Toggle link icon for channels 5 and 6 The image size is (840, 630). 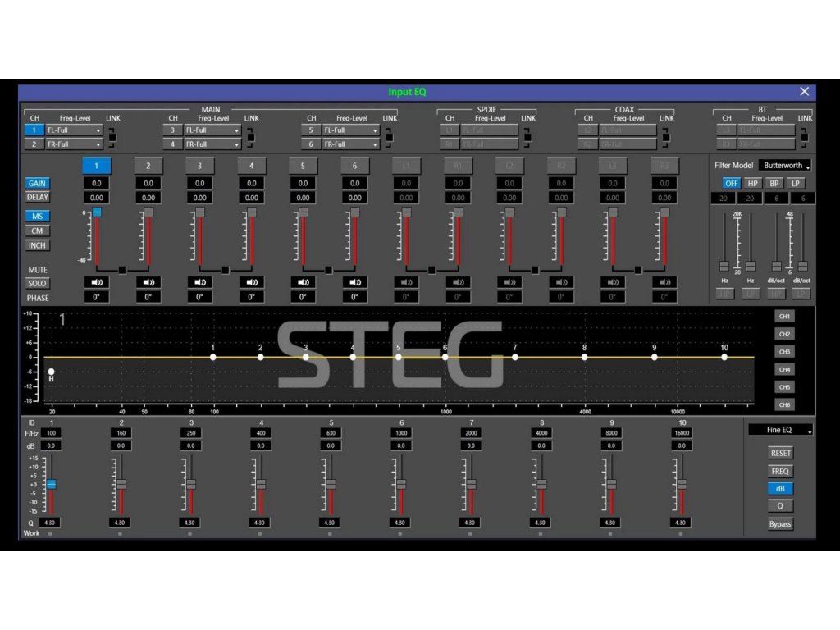click(x=389, y=137)
